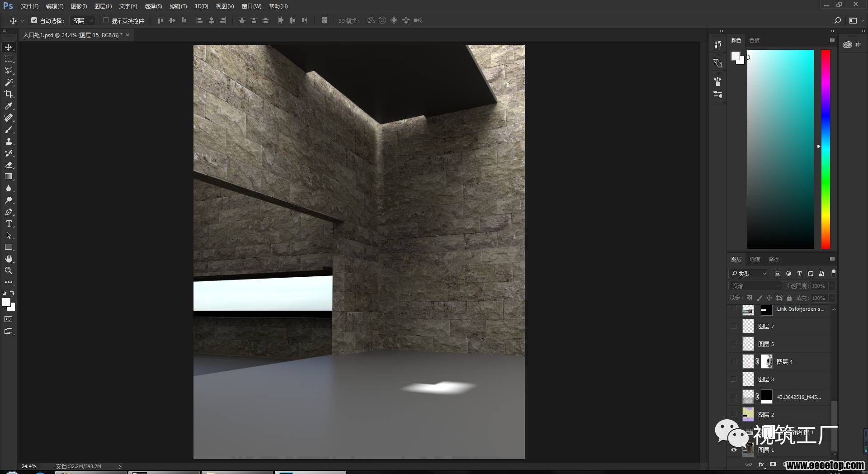
Task: Open the Move tool preset picker arrow
Action: (22, 21)
